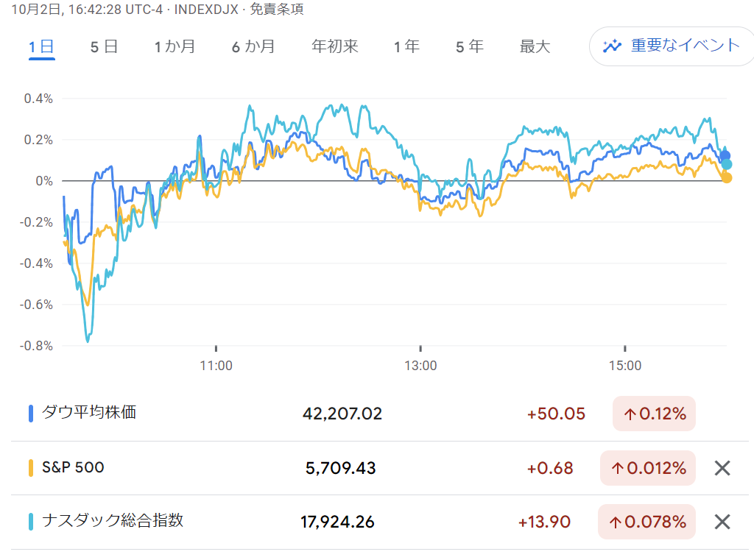This screenshot has width=754, height=560.
Task: Show the 6か月 chart range
Action: [253, 46]
